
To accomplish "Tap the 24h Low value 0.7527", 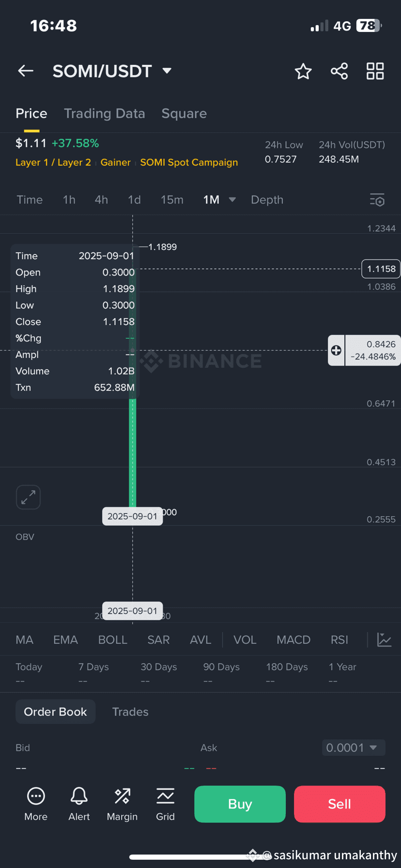I will pyautogui.click(x=280, y=159).
